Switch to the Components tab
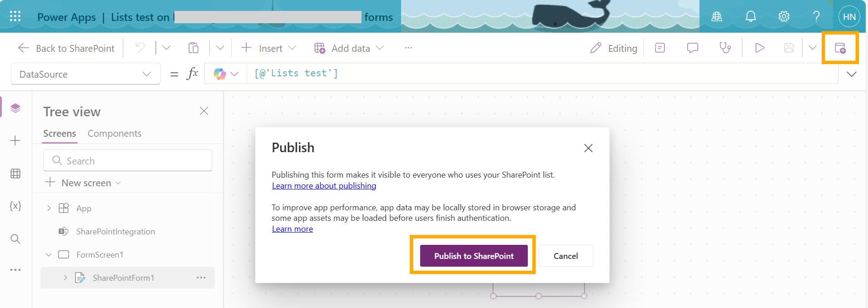 pyautogui.click(x=114, y=134)
